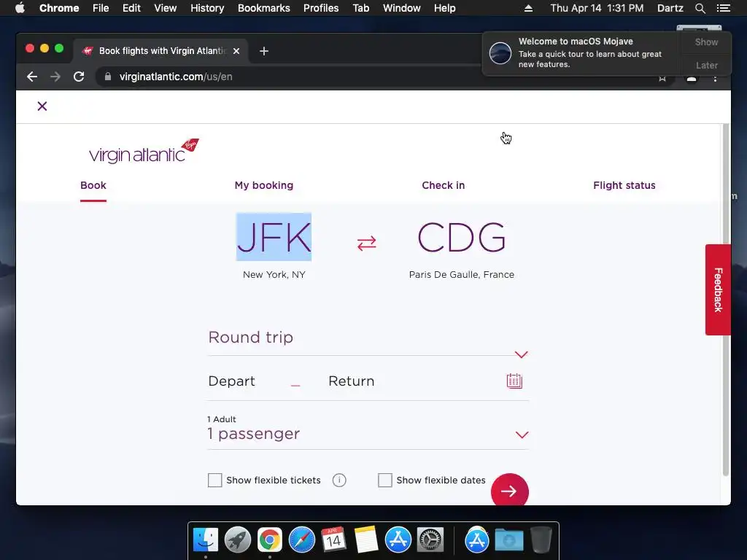Open the Bookmarks menu
Viewport: 747px width, 560px height.
coord(264,8)
